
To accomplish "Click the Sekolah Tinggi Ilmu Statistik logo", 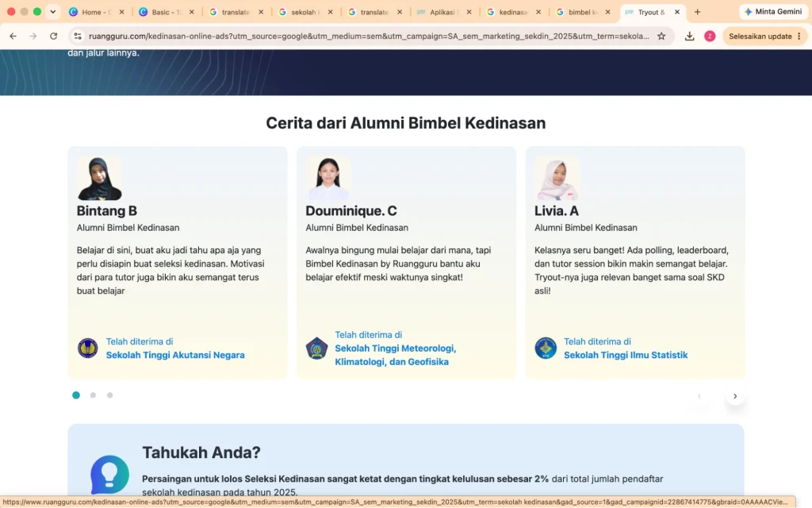I will pyautogui.click(x=546, y=348).
